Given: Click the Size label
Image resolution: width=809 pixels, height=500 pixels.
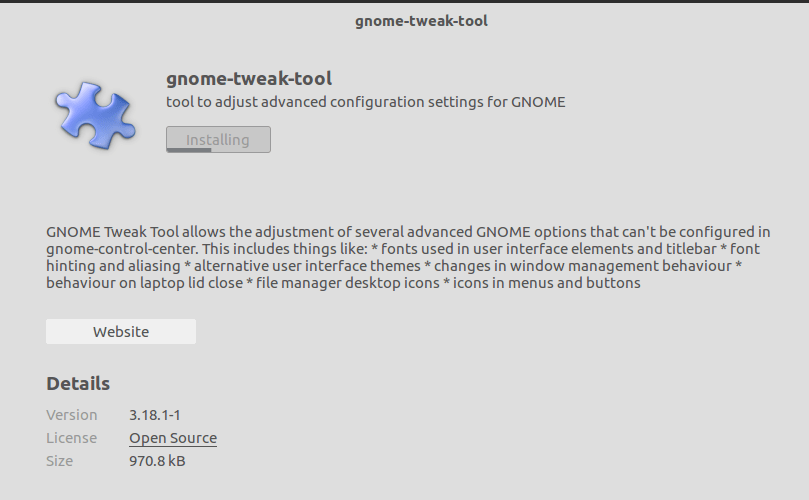Looking at the screenshot, I should click(x=59, y=461).
